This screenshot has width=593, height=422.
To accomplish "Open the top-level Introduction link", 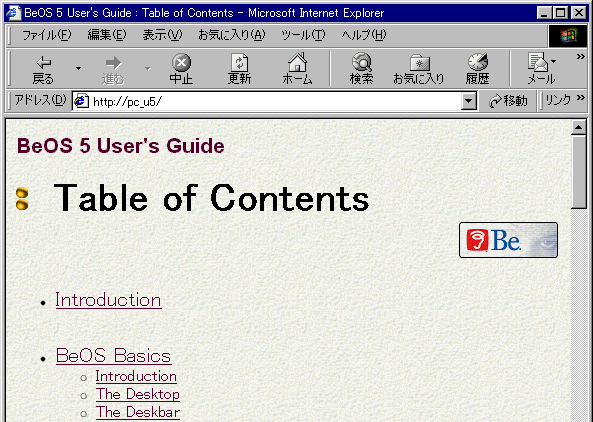I will tap(109, 300).
